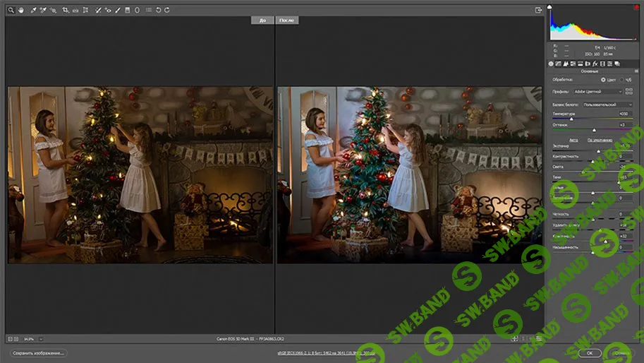This screenshot has height=363, width=644.
Task: Click the По умолчанию link
Action: (x=600, y=140)
